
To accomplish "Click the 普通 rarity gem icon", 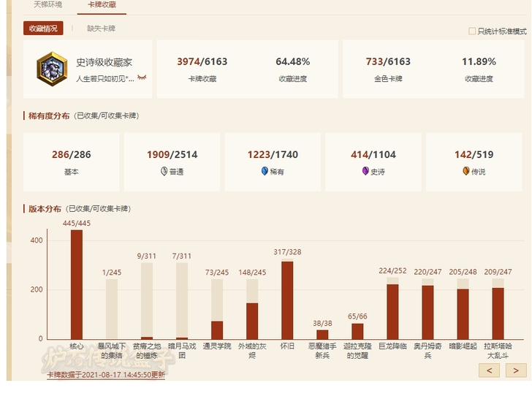I will [x=164, y=171].
